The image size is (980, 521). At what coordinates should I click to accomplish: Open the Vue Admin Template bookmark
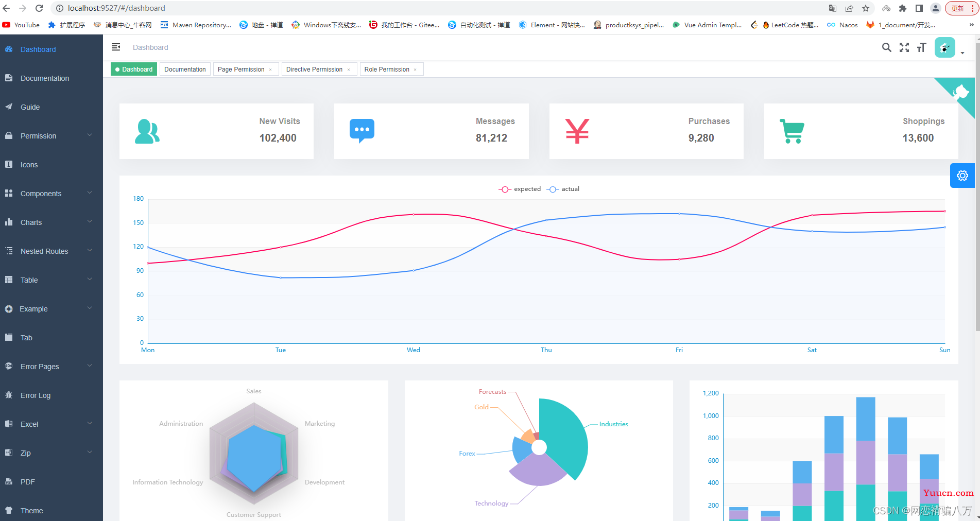click(x=707, y=25)
